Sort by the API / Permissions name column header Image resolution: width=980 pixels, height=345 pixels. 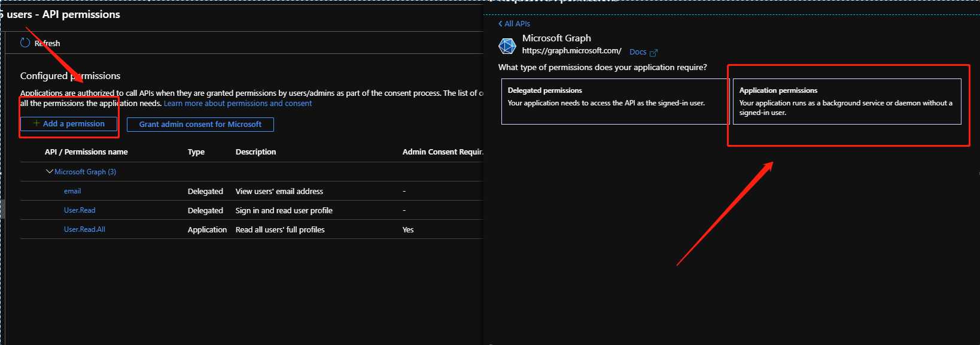point(86,152)
